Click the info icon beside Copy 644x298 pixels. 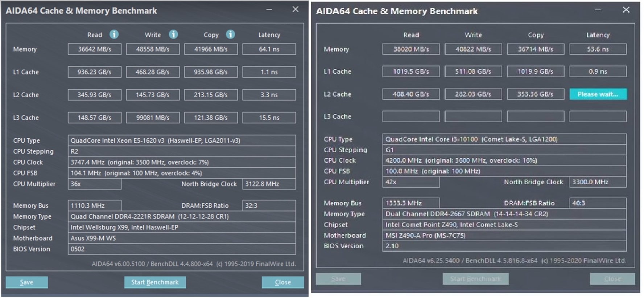(x=230, y=34)
